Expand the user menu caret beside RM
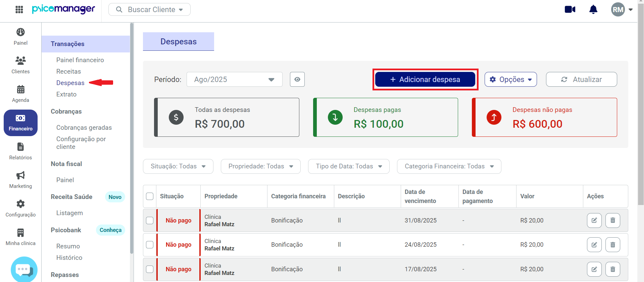This screenshot has width=644, height=282. tap(631, 10)
